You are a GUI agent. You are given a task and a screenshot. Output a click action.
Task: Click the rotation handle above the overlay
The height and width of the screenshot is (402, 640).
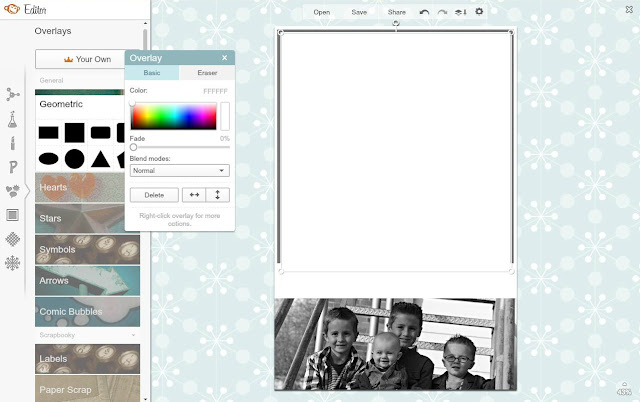(396, 23)
